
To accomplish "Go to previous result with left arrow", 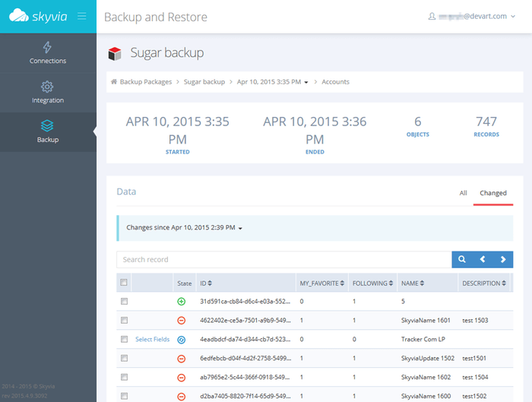I will point(482,260).
